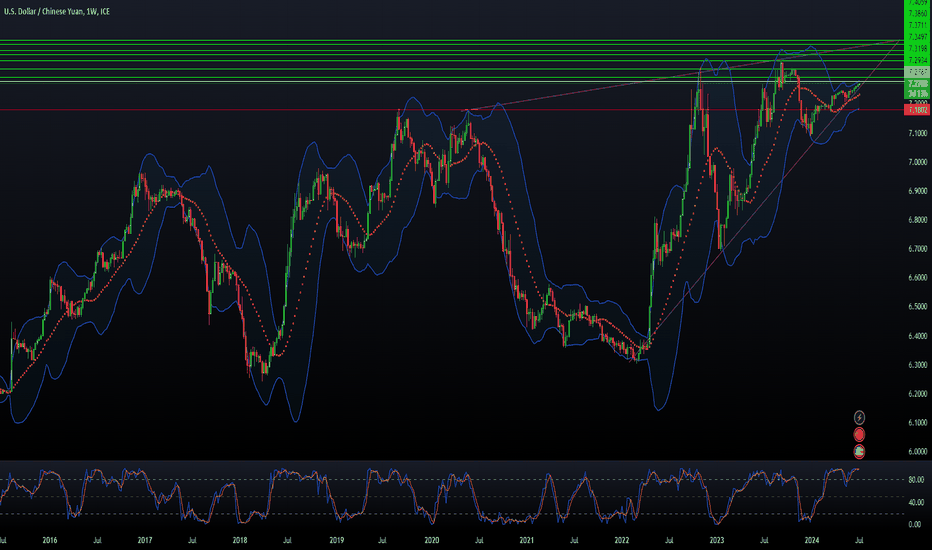The image size is (932, 550).
Task: Click the 6.8000 price axis label
Action: point(917,220)
